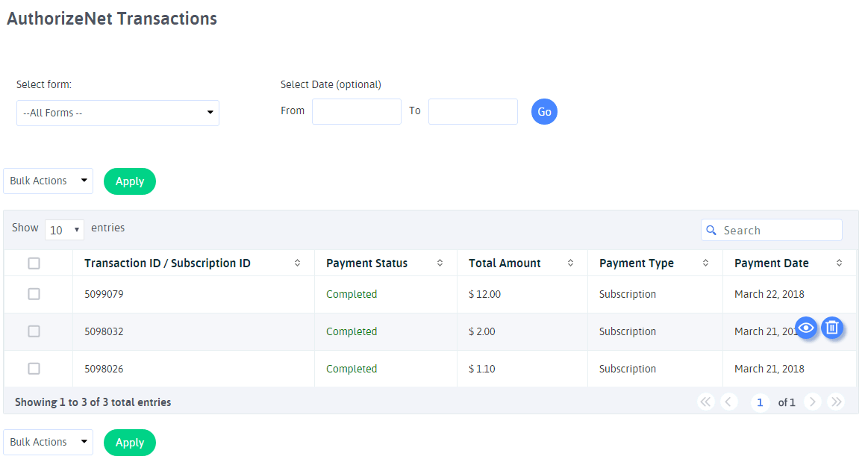Sort by Transaction ID using its sort arrows
The height and width of the screenshot is (468, 868).
tap(297, 263)
